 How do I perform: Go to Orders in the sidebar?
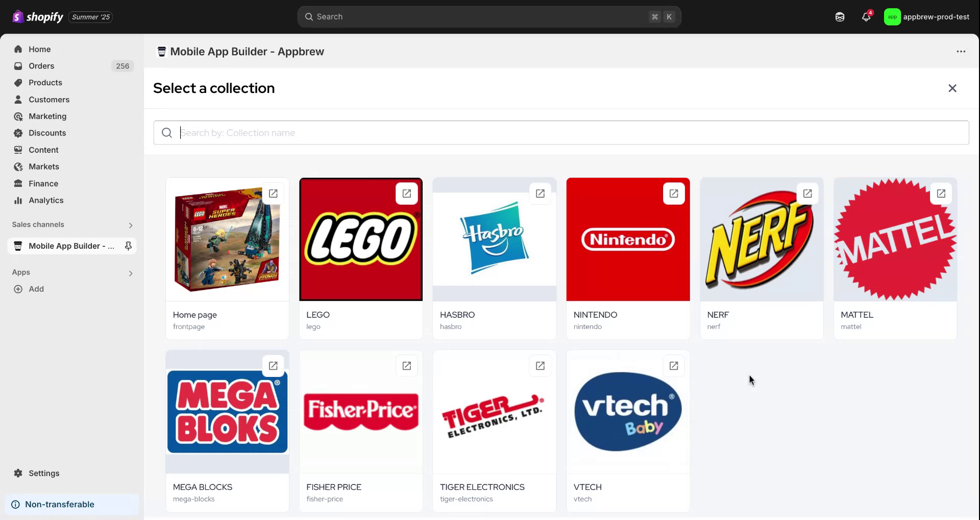click(41, 66)
